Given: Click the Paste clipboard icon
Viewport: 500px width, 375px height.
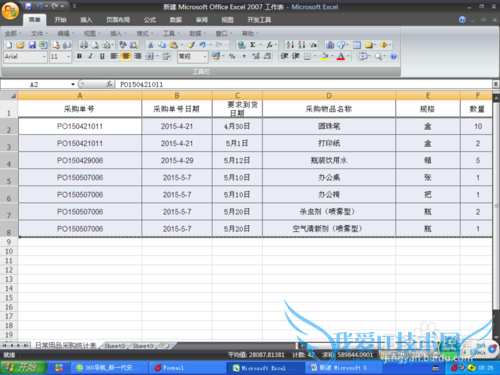Looking at the screenshot, I should click(173, 45).
